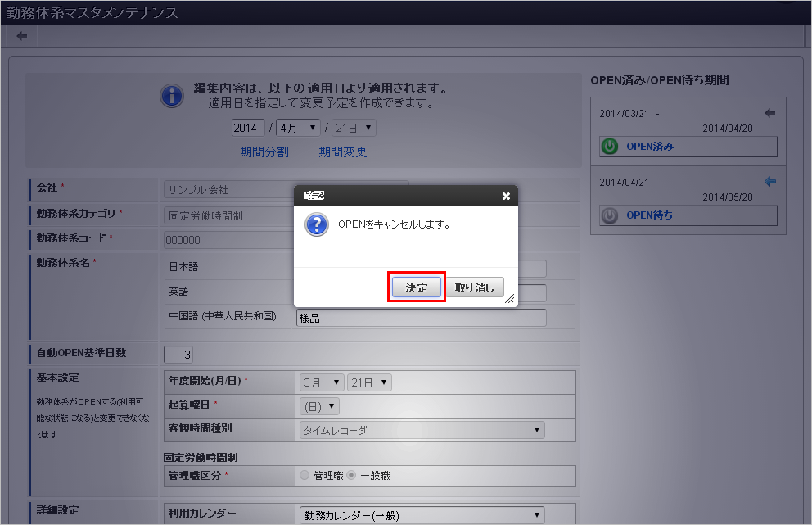The image size is (812, 525).
Task: Click the Chinese name field 様品
Action: pyautogui.click(x=421, y=318)
